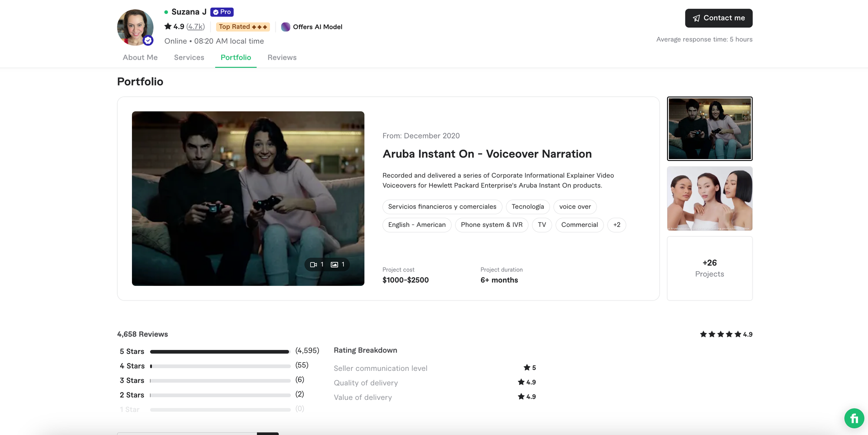The image size is (868, 435).
Task: Select the three women skincare project thumbnail
Action: click(x=710, y=199)
